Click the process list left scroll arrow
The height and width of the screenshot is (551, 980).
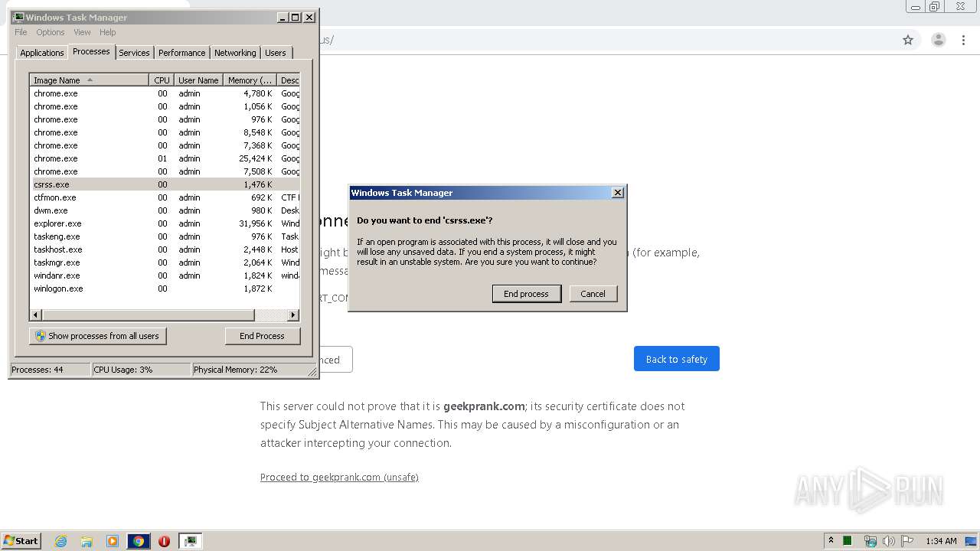pyautogui.click(x=35, y=315)
